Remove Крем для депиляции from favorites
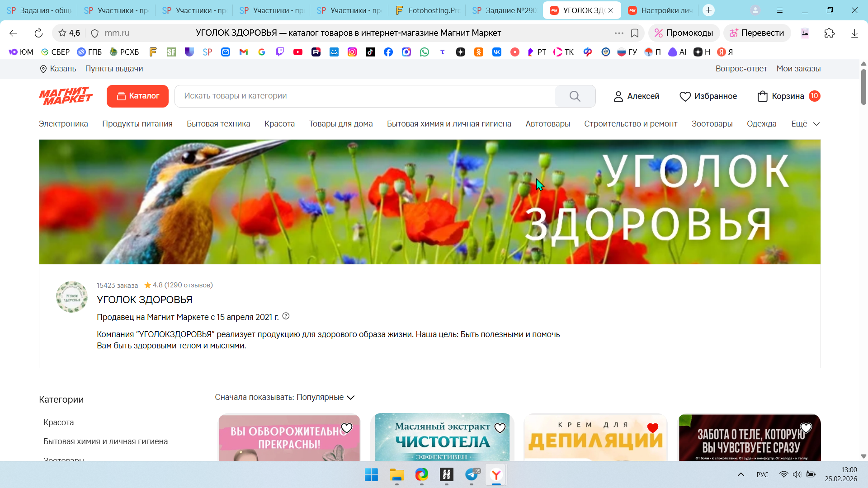This screenshot has height=488, width=868. (652, 428)
